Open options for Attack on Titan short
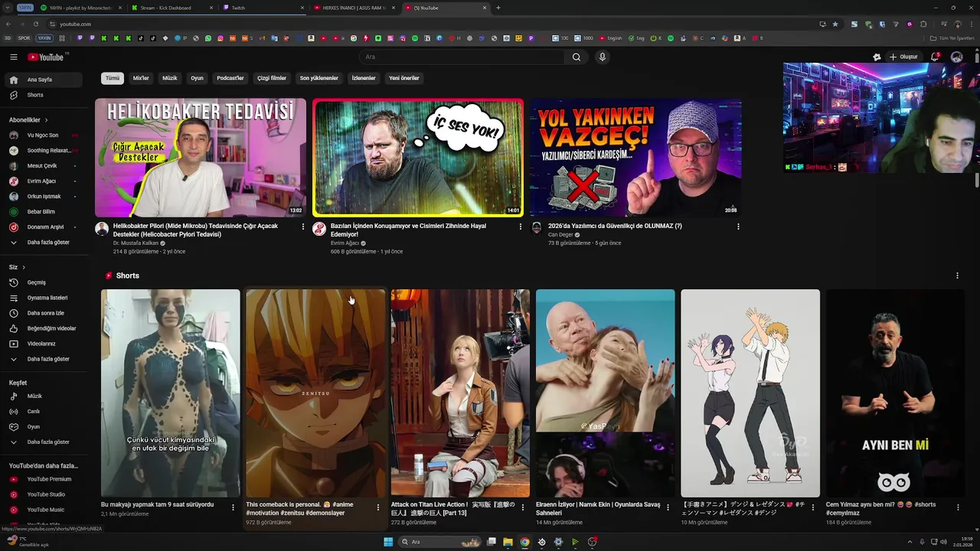 [523, 507]
